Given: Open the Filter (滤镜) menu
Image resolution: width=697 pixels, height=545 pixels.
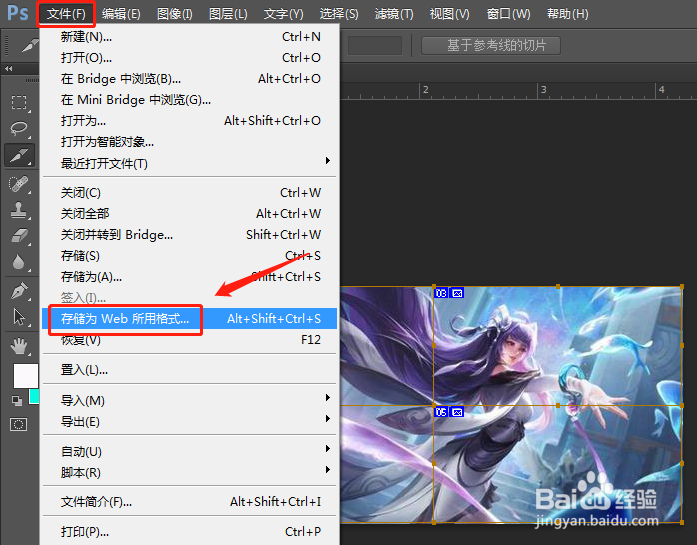Looking at the screenshot, I should (x=394, y=14).
